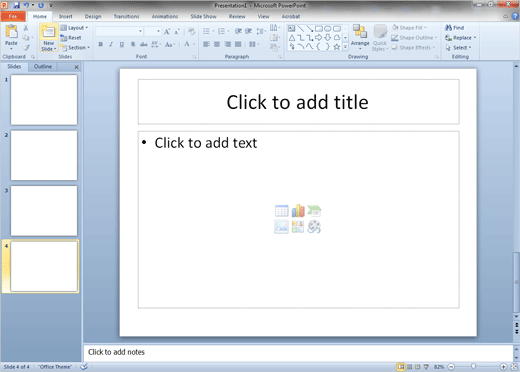This screenshot has height=372, width=520.
Task: Open the Select dropdown
Action: [459, 48]
